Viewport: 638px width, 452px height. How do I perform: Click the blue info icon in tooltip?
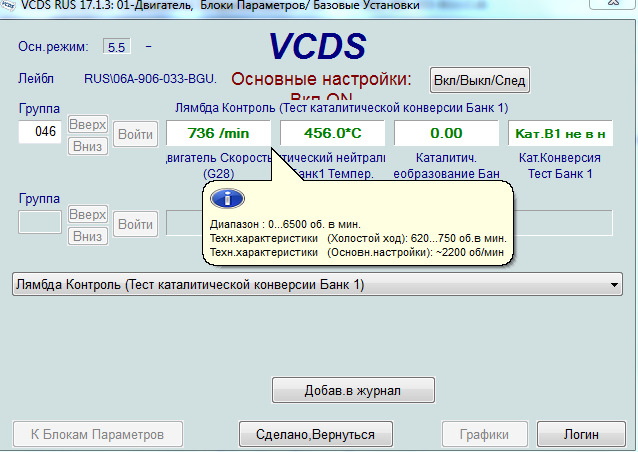[227, 199]
